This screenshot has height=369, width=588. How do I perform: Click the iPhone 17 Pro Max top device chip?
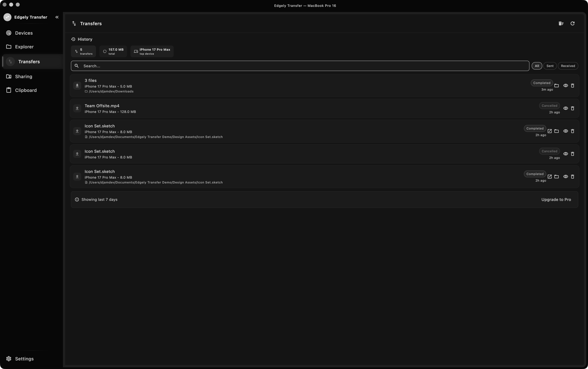[152, 51]
